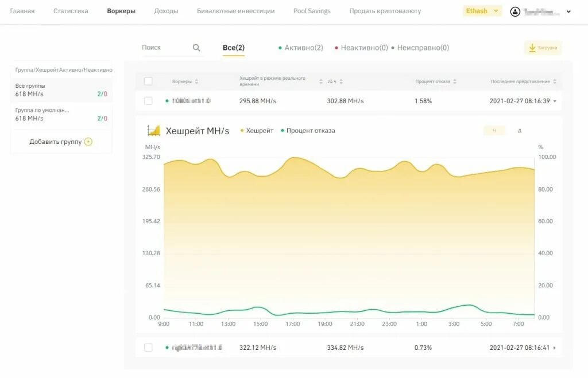
Task: Click the magnifying glass search icon
Action: point(196,48)
